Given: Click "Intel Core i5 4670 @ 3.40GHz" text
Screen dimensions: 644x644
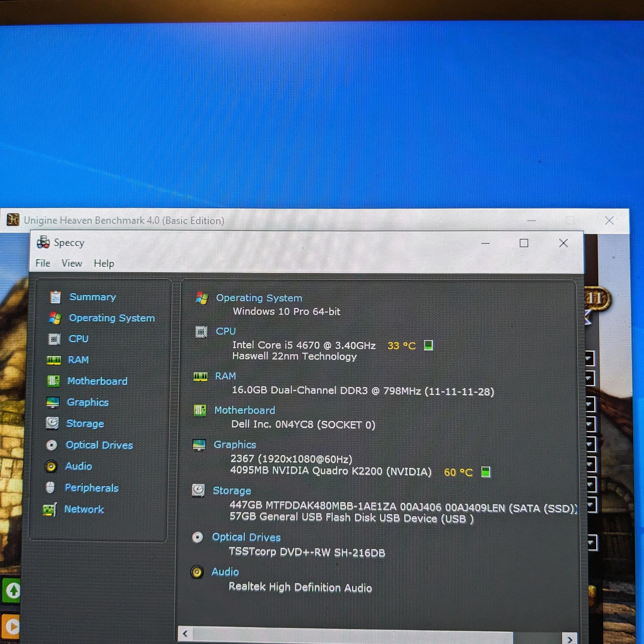Looking at the screenshot, I should pos(304,345).
